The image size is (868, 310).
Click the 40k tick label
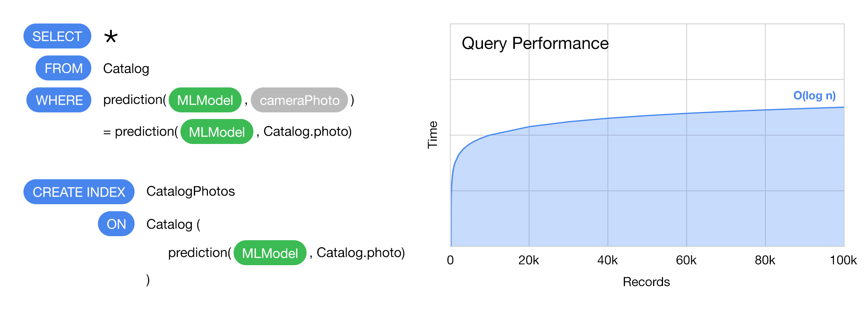click(607, 260)
